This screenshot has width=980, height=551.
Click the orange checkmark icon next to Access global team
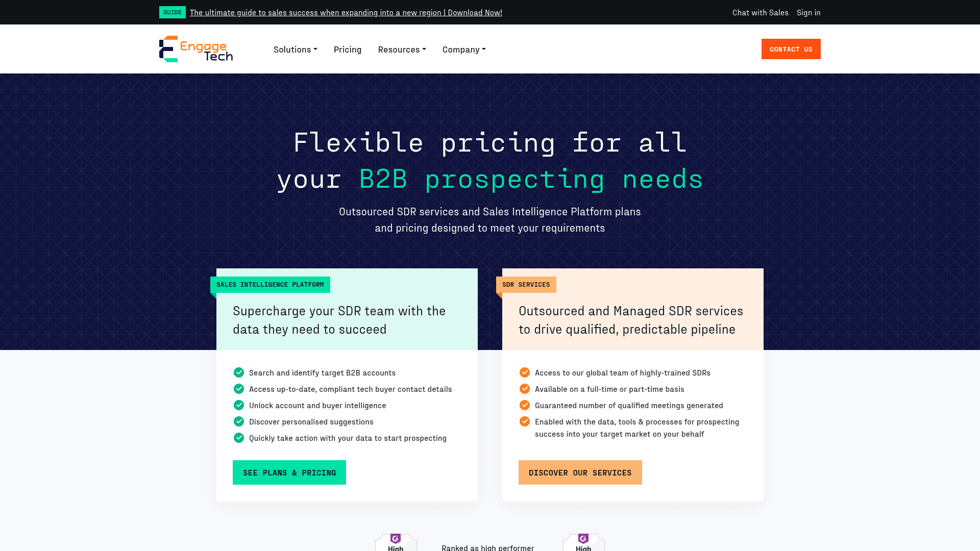524,372
